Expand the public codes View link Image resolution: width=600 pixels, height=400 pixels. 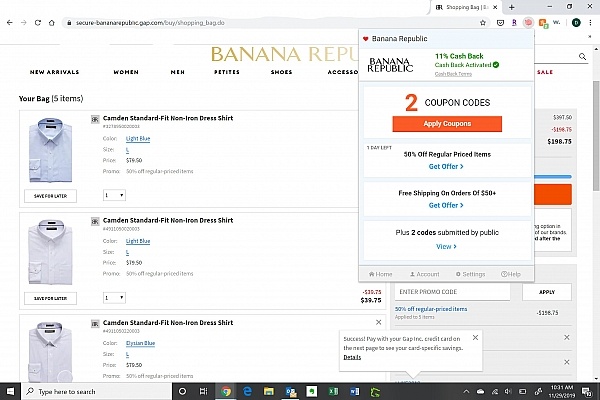pos(446,246)
